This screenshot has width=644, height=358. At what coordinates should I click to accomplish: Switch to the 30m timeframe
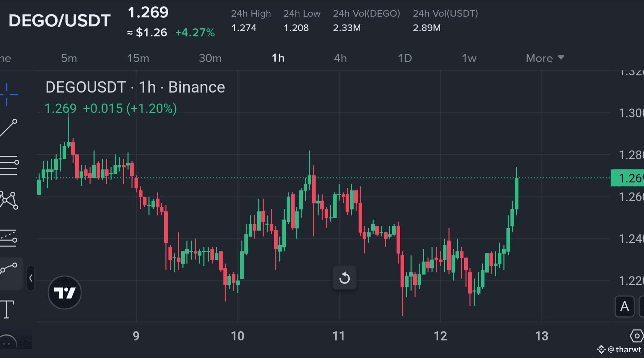click(x=210, y=58)
